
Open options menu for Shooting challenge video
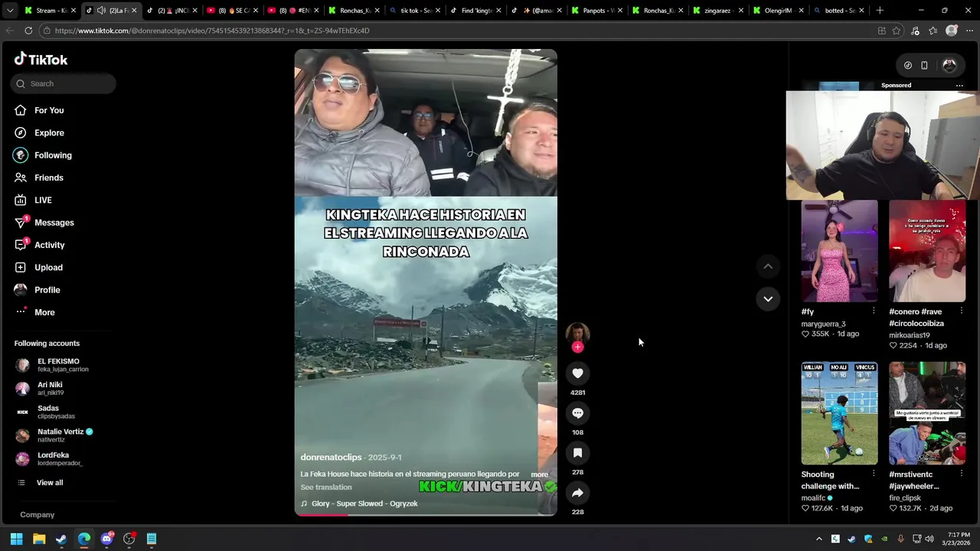pyautogui.click(x=874, y=474)
